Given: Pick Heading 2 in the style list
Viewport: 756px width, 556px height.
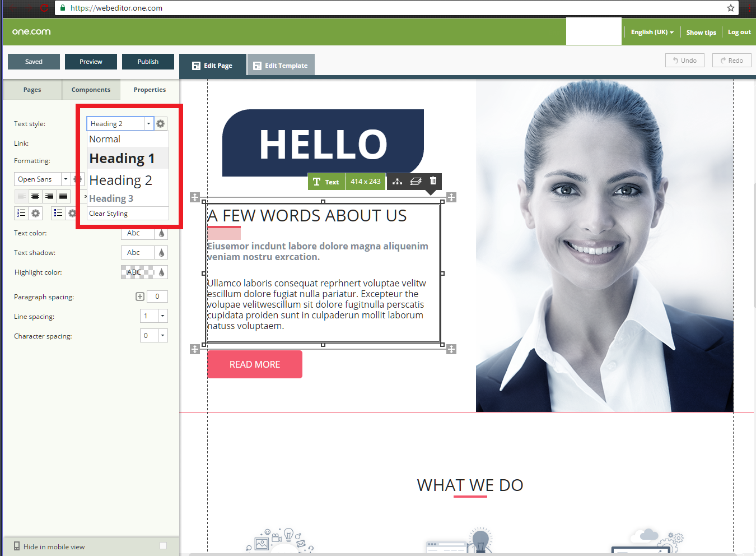Looking at the screenshot, I should [128, 180].
